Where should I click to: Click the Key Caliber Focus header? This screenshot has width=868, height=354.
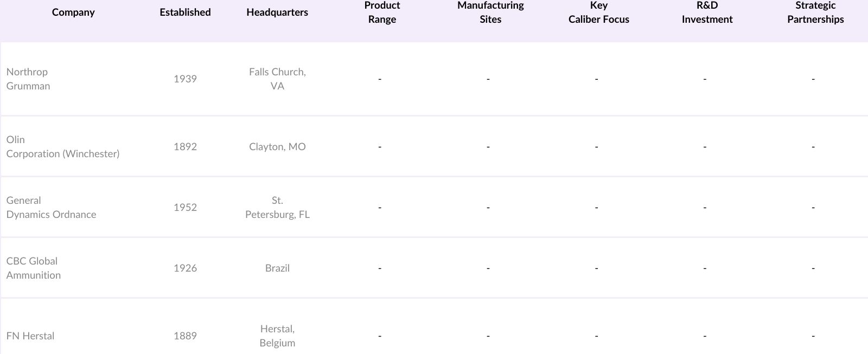pyautogui.click(x=598, y=12)
